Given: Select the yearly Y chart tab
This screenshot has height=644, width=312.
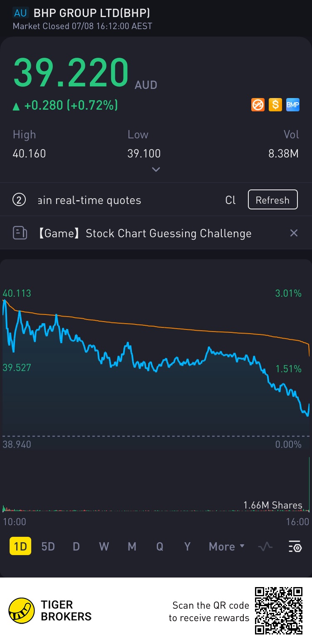Looking at the screenshot, I should pos(187,546).
